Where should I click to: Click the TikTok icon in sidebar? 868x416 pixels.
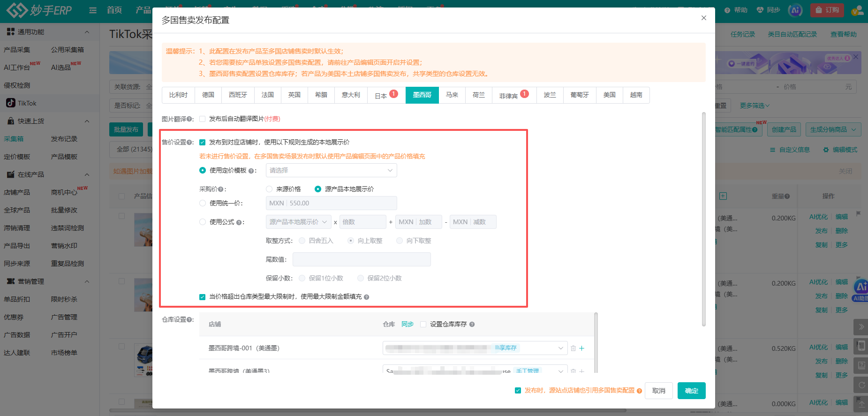tap(10, 103)
